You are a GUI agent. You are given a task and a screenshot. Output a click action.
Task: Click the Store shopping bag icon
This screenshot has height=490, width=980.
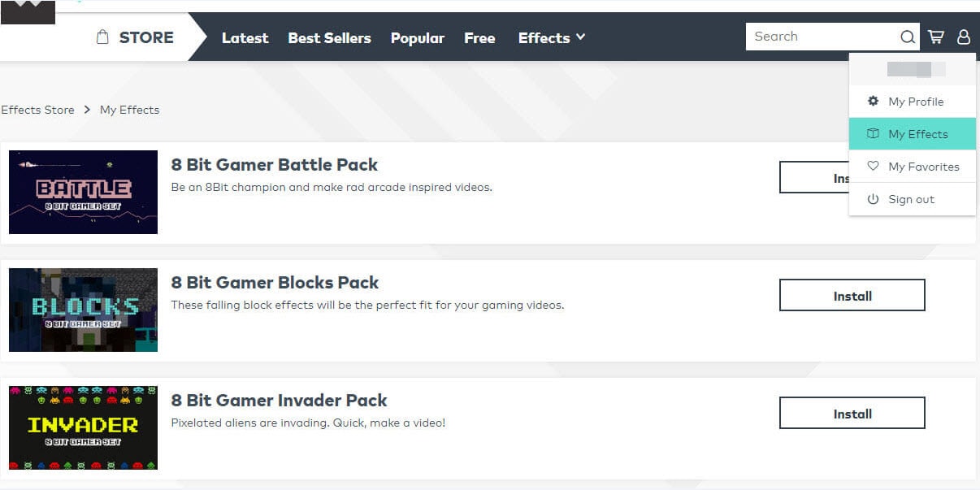(x=102, y=37)
